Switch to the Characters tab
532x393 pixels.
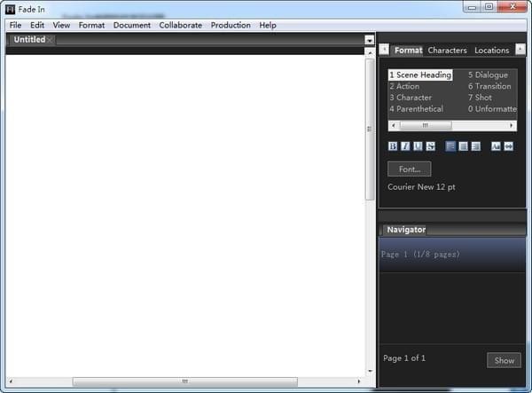[x=447, y=51]
